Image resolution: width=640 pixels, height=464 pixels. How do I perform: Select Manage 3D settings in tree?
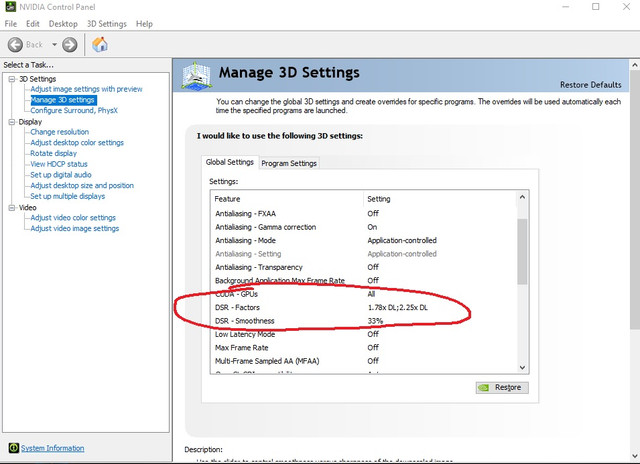[63, 100]
